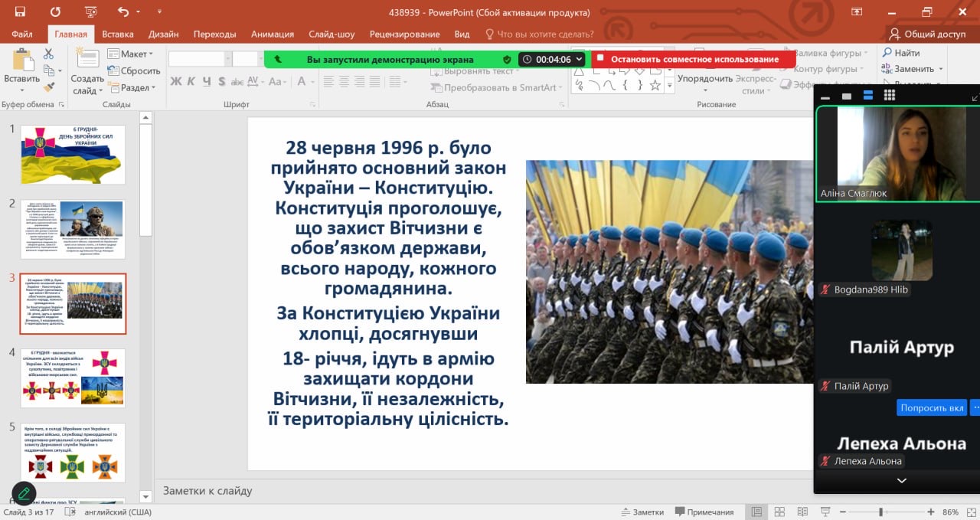The width and height of the screenshot is (980, 520).
Task: Click the Попросить вкл button
Action: 931,407
